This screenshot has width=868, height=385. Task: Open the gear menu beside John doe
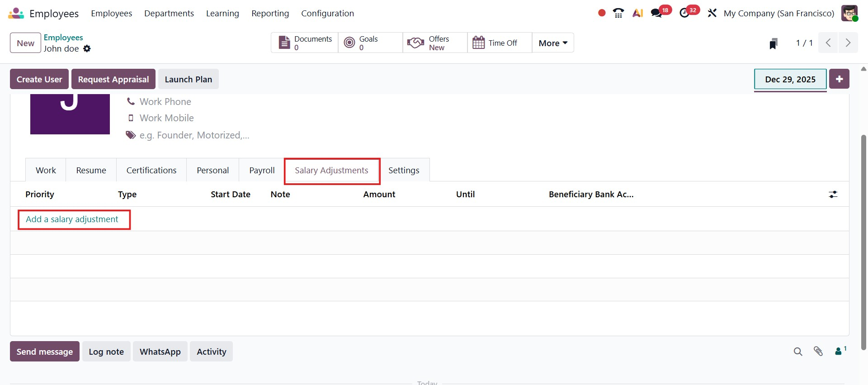click(87, 49)
